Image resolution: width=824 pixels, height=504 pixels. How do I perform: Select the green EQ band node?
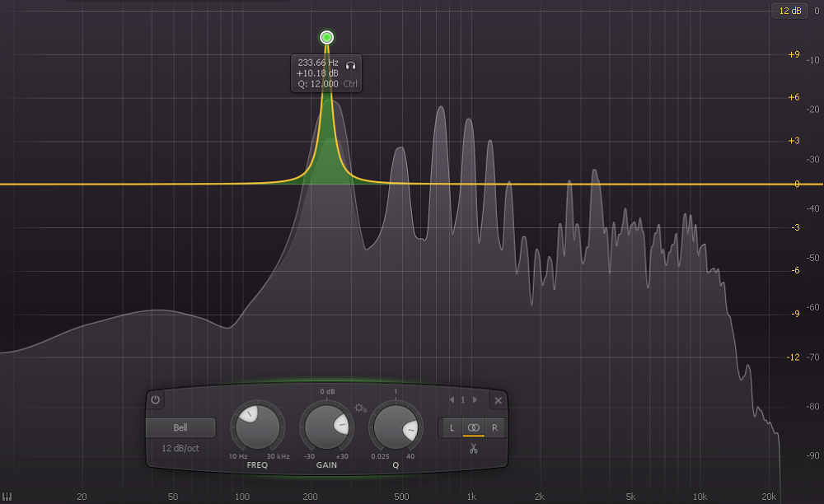click(326, 37)
